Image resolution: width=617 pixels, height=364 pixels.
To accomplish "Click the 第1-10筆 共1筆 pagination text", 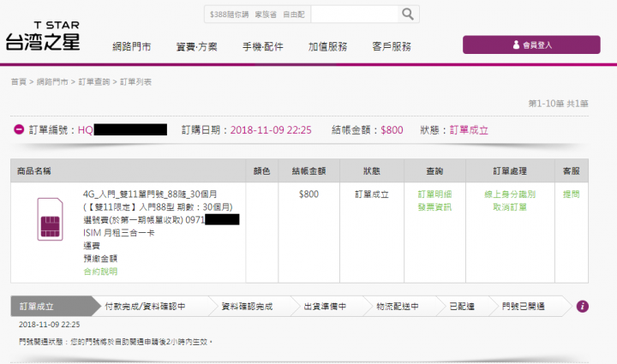I will tap(558, 104).
